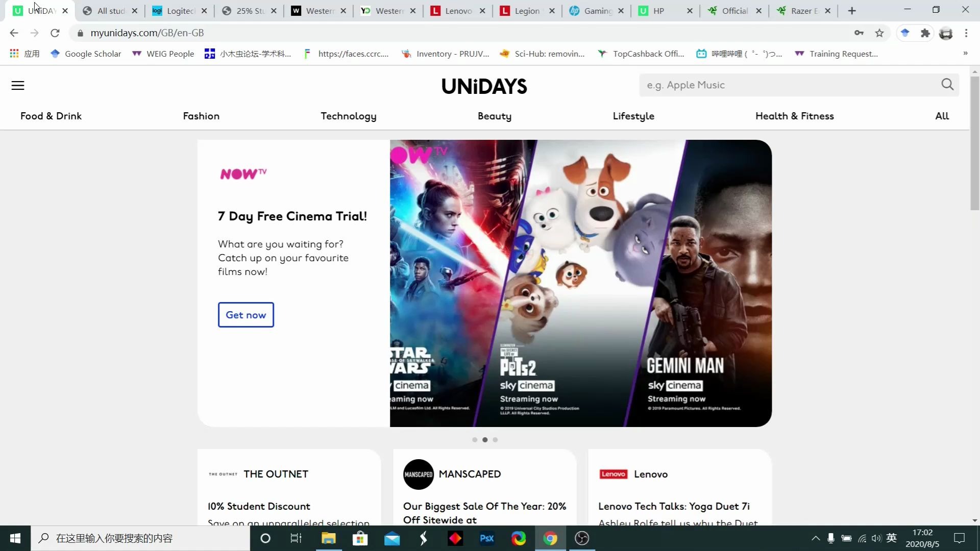The image size is (980, 551).
Task: Select the first carousel pagination dot
Action: pyautogui.click(x=475, y=439)
